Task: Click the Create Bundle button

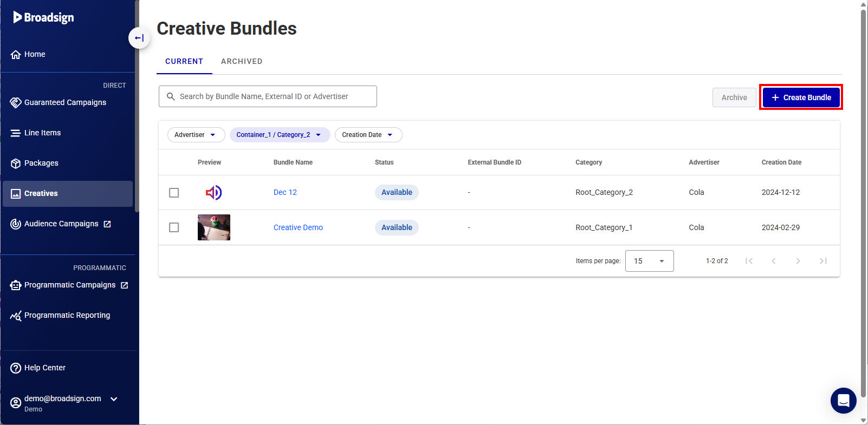Action: (801, 97)
